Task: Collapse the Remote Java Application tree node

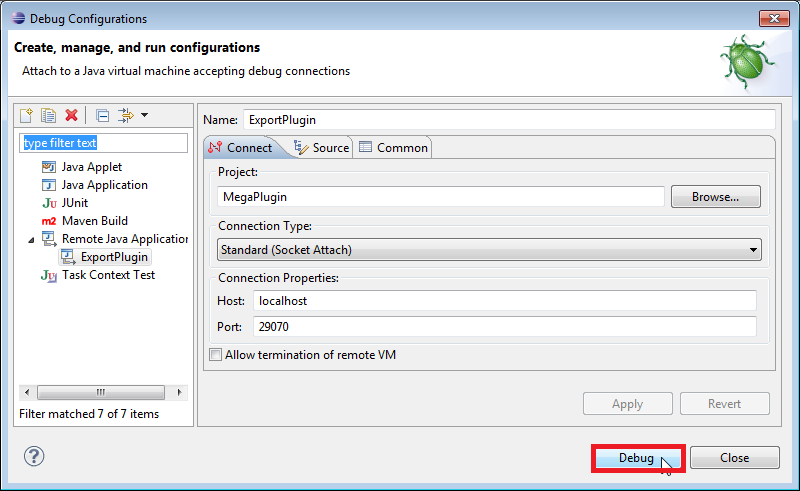Action: 33,240
